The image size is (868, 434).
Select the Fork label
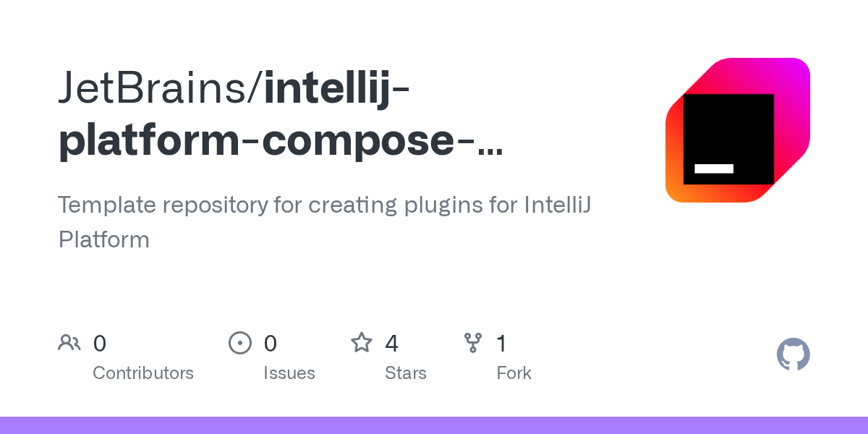[514, 373]
